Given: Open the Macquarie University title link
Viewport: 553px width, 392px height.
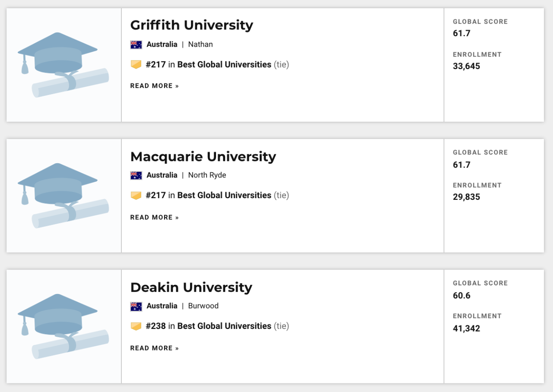Looking at the screenshot, I should tap(203, 156).
